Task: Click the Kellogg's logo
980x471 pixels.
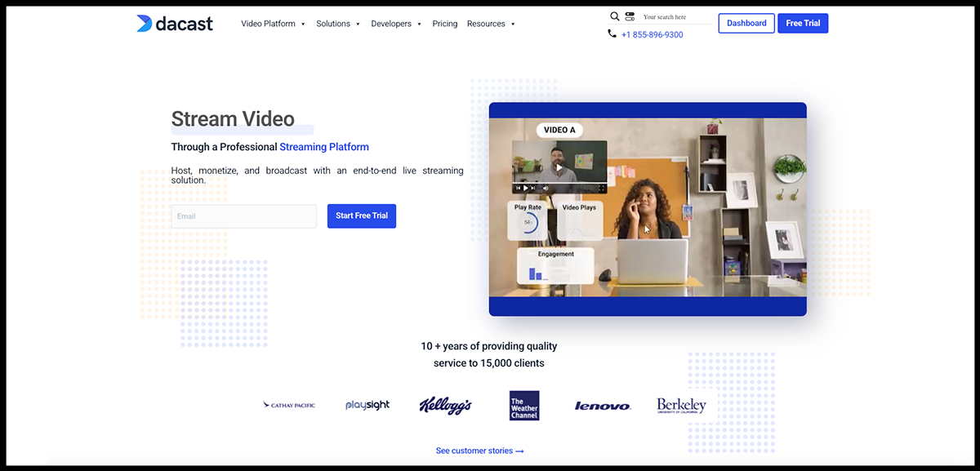Action: click(445, 406)
